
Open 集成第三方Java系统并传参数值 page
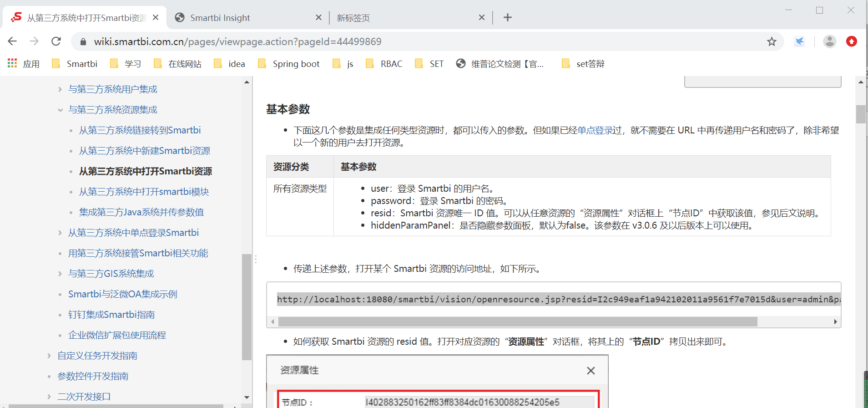(141, 212)
